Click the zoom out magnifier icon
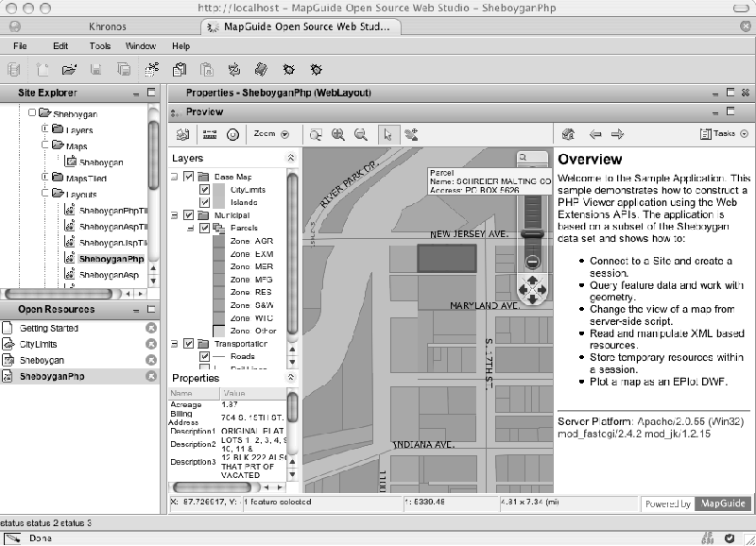This screenshot has width=756, height=546. (360, 134)
